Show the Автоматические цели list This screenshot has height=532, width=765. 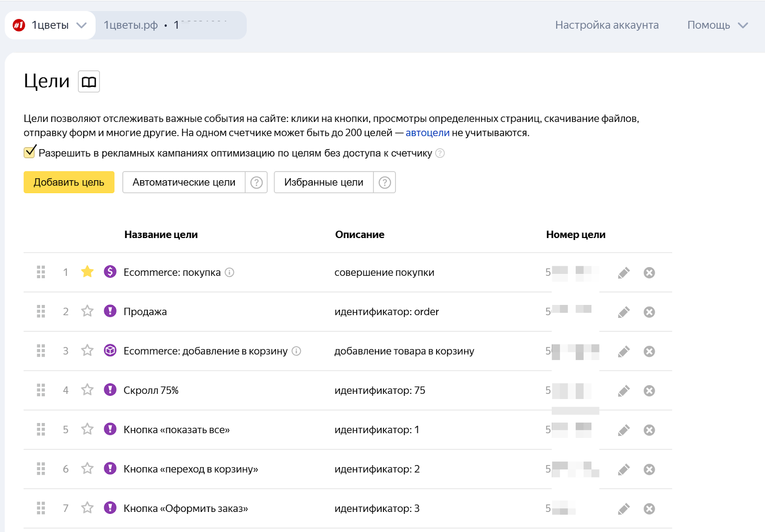(184, 183)
